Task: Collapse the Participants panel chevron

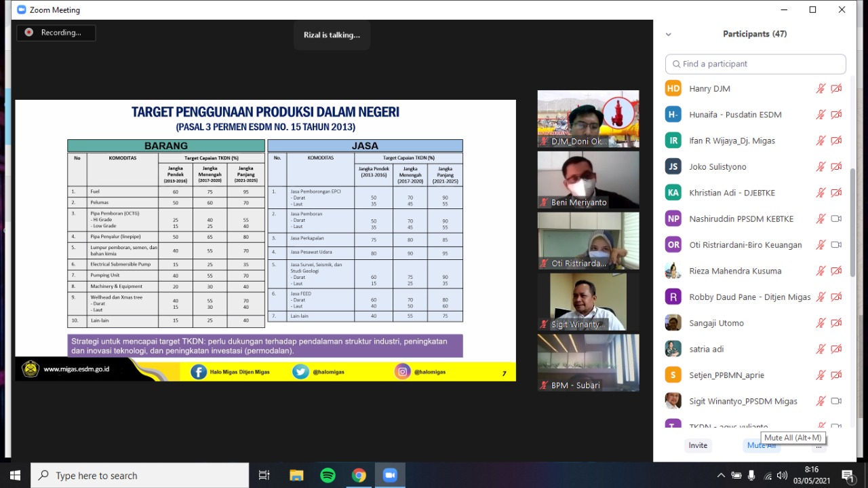Action: coord(669,34)
